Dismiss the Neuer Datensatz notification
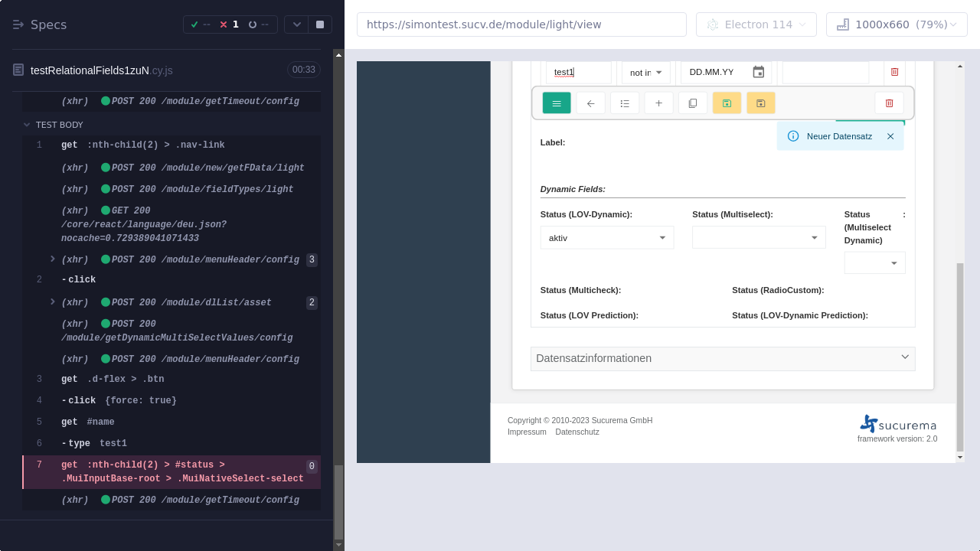Image resolution: width=980 pixels, height=551 pixels. [x=890, y=136]
